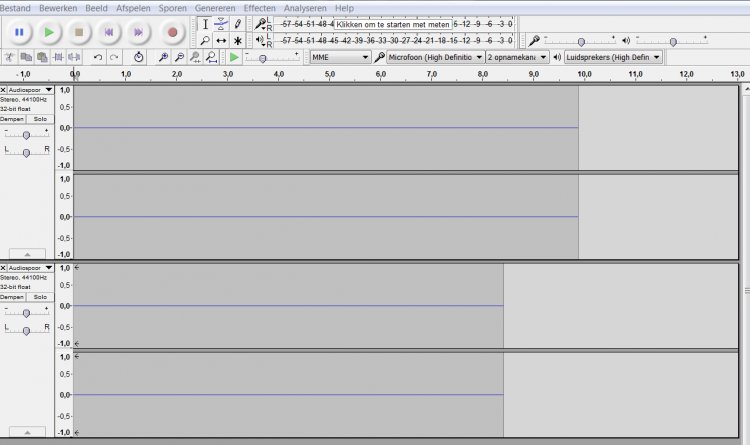The image size is (750, 445).
Task: Skip to start of project
Action: tap(109, 32)
